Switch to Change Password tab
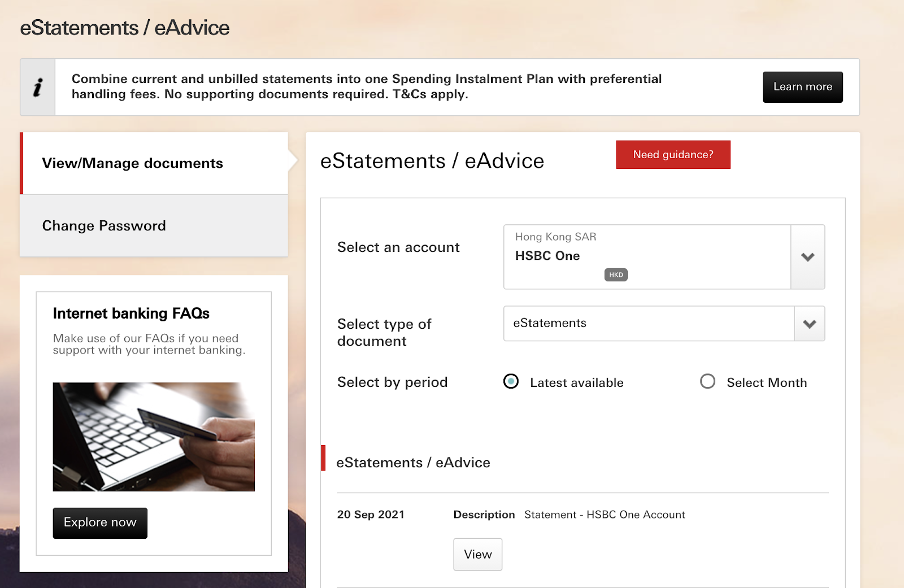Screen dimensions: 904x588 [154, 226]
